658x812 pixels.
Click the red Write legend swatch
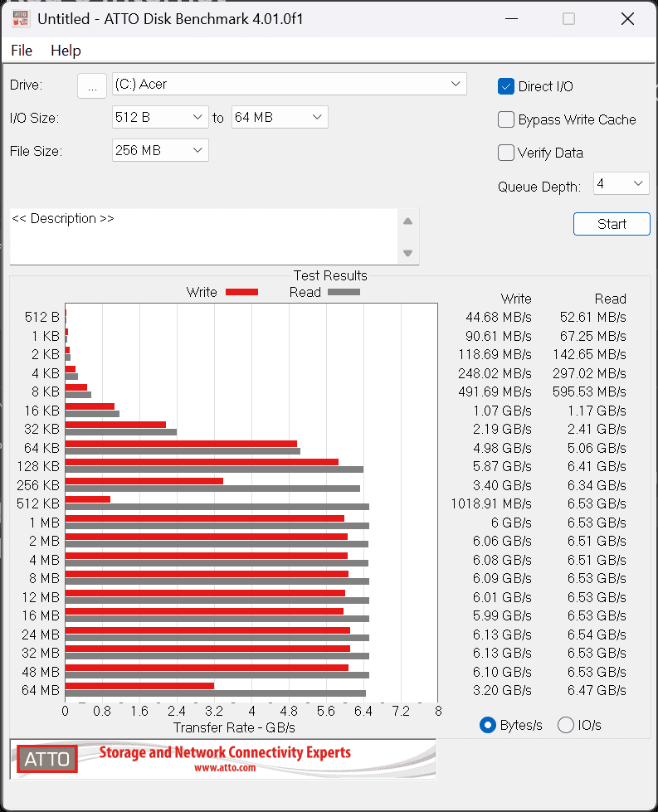tap(241, 292)
